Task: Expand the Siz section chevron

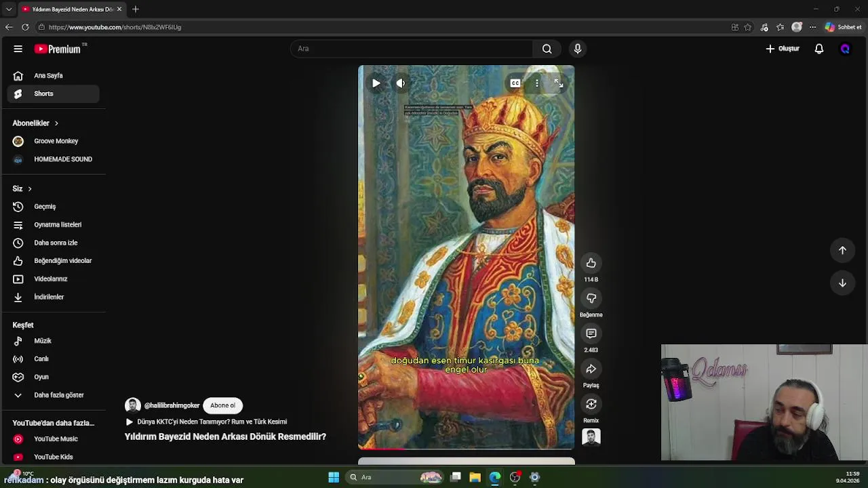Action: click(29, 188)
